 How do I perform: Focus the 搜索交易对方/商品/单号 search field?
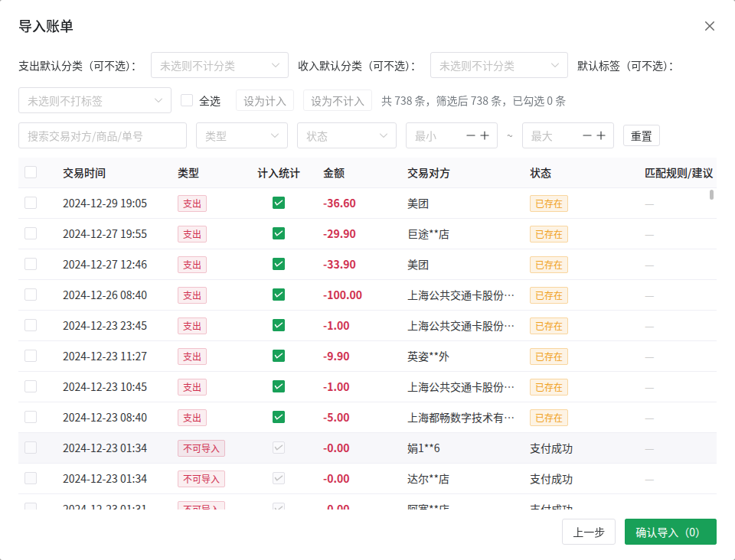(x=103, y=135)
